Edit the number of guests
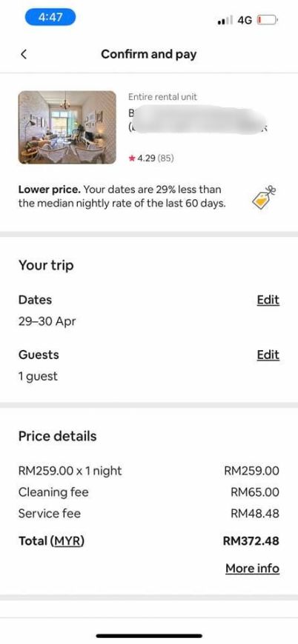 point(268,355)
